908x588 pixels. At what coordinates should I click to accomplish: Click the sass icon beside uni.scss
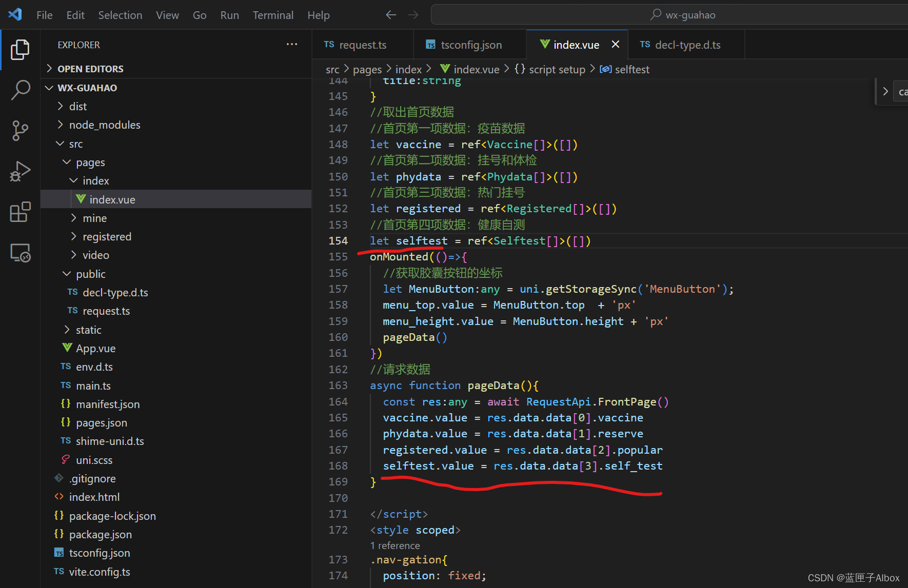point(66,460)
